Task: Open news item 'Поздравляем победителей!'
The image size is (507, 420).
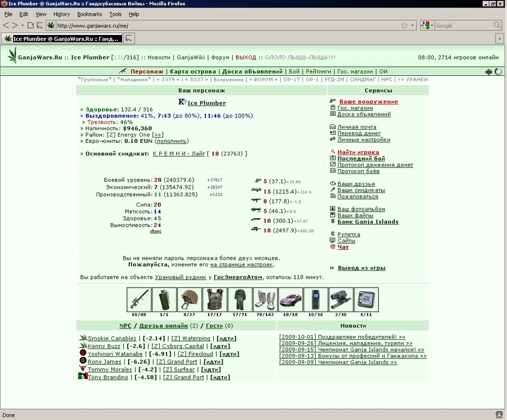Action: pos(342,337)
